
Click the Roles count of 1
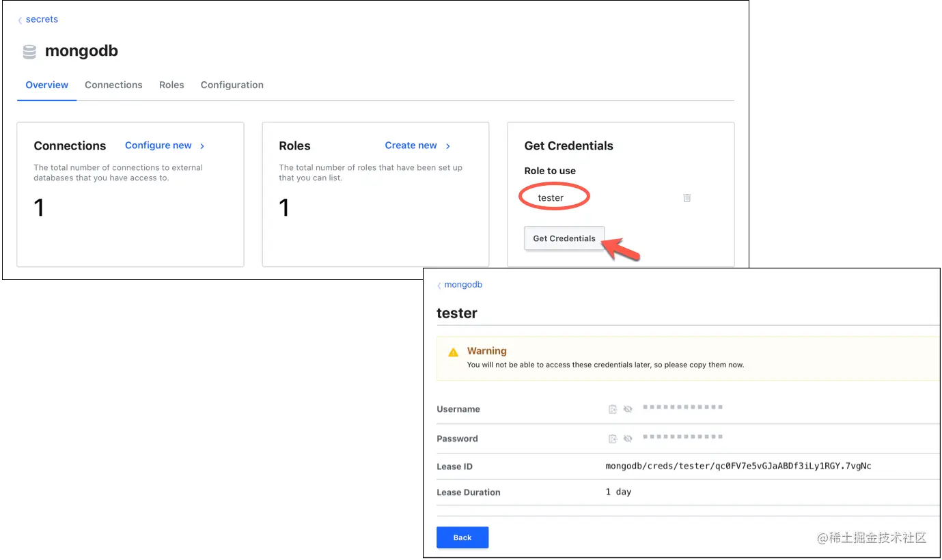pyautogui.click(x=284, y=208)
